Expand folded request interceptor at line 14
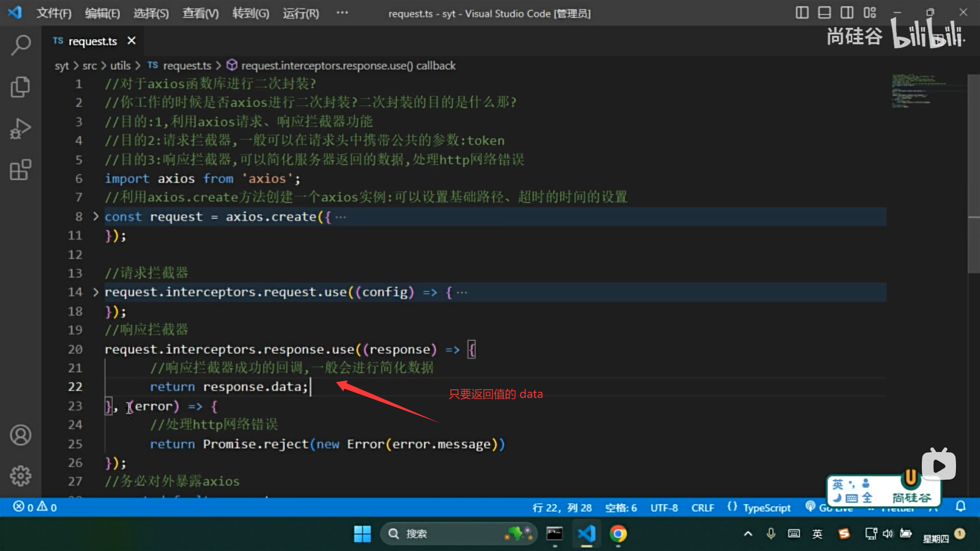Screen dimensions: 980x551 [x=95, y=292]
